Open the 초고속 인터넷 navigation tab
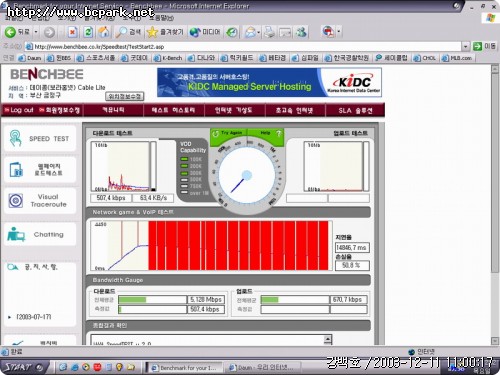 (x=295, y=110)
